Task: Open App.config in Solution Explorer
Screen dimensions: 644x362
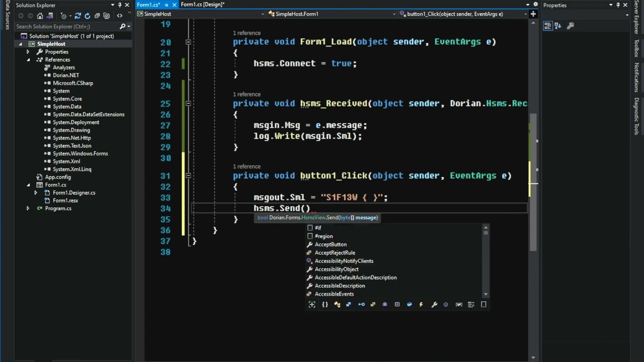Action: point(58,177)
